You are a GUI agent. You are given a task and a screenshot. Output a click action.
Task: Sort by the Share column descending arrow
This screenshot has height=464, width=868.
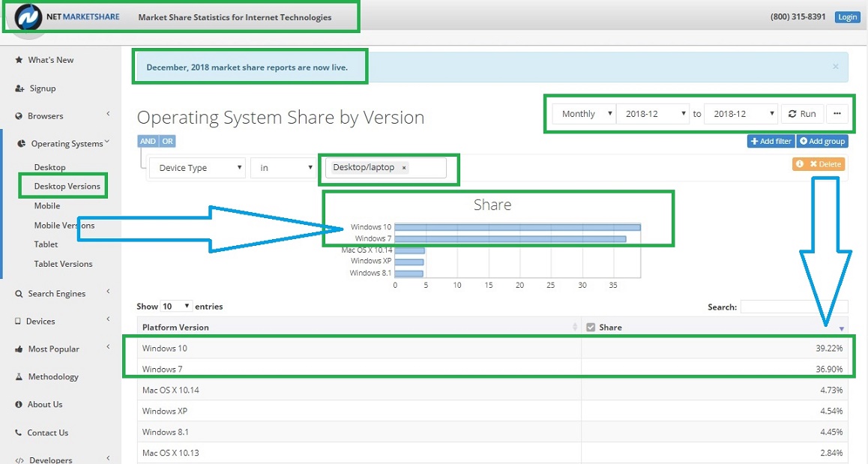[x=842, y=328]
